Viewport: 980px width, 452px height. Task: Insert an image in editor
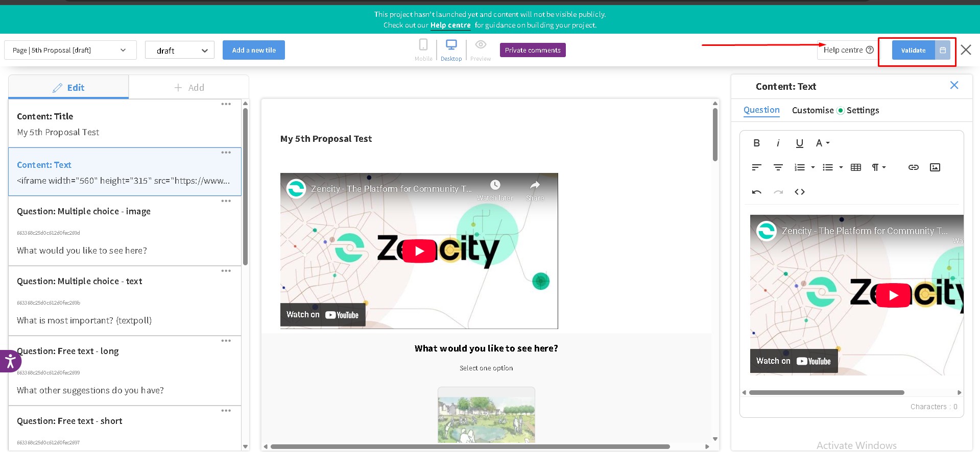(935, 167)
